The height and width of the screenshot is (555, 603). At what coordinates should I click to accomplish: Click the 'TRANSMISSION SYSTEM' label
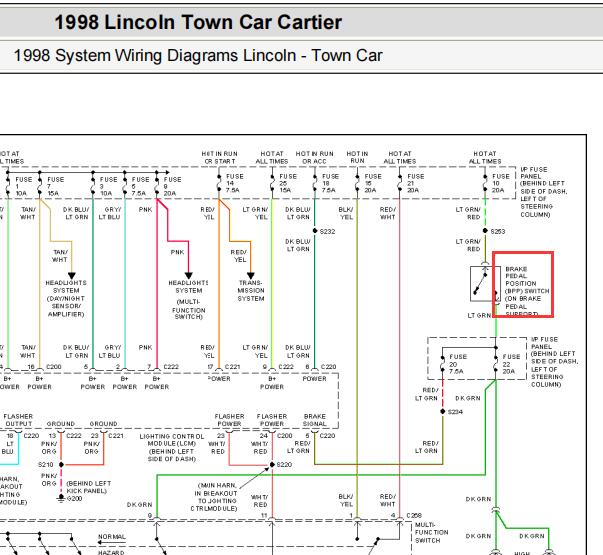[251, 290]
